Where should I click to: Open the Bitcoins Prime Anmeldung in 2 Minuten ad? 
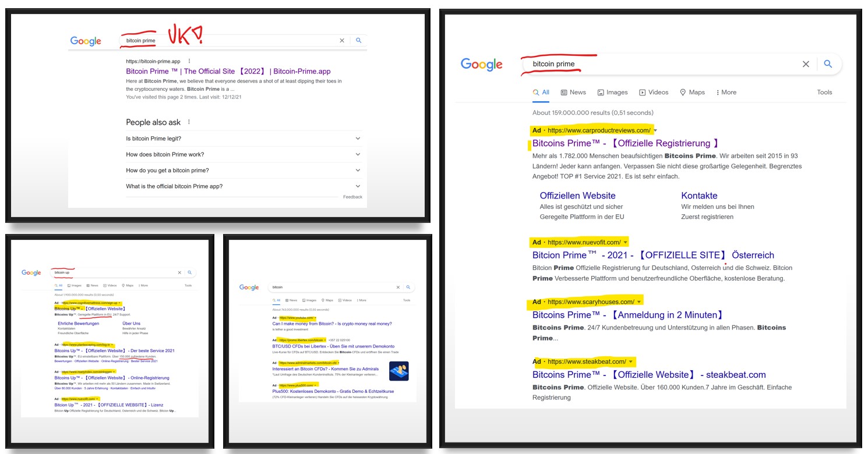tap(628, 315)
